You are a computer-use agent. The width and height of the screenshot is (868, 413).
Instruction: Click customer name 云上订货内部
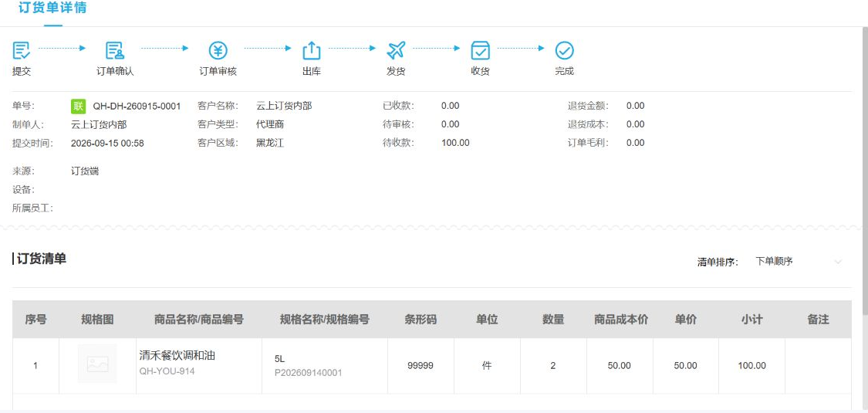pos(284,106)
